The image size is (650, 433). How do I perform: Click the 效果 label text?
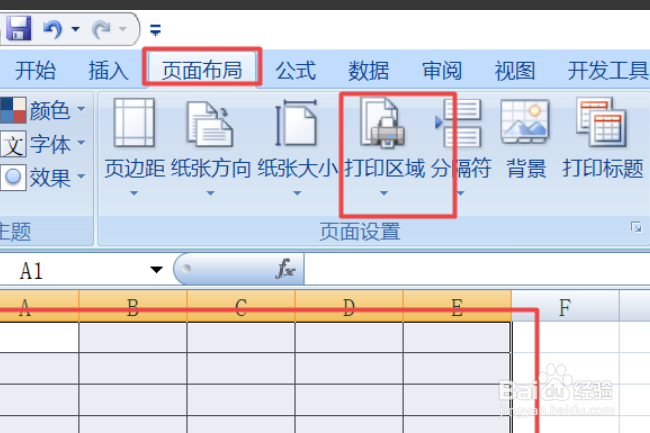pos(50,177)
